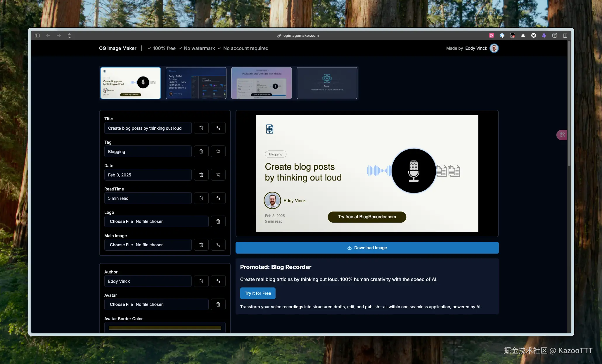The height and width of the screenshot is (364, 602).
Task: Toggle the browser sidebar panel
Action: (37, 36)
